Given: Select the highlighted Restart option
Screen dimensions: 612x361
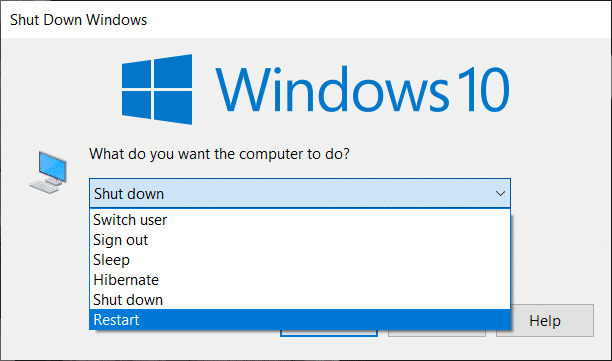Looking at the screenshot, I should [x=300, y=320].
